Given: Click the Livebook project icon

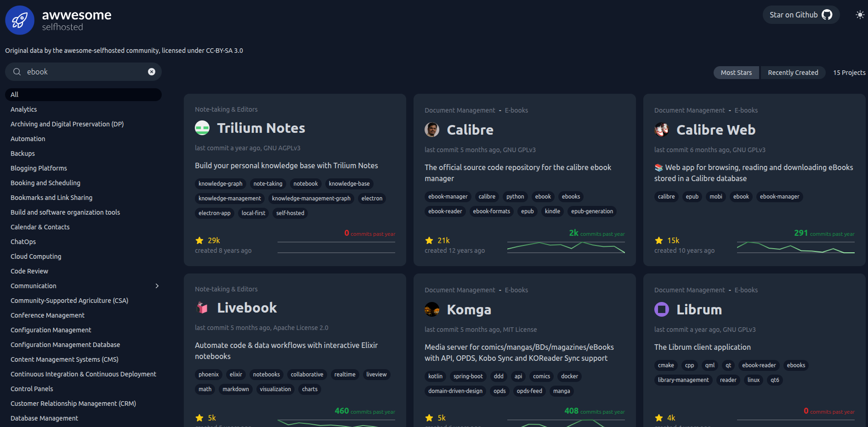Looking at the screenshot, I should point(202,307).
